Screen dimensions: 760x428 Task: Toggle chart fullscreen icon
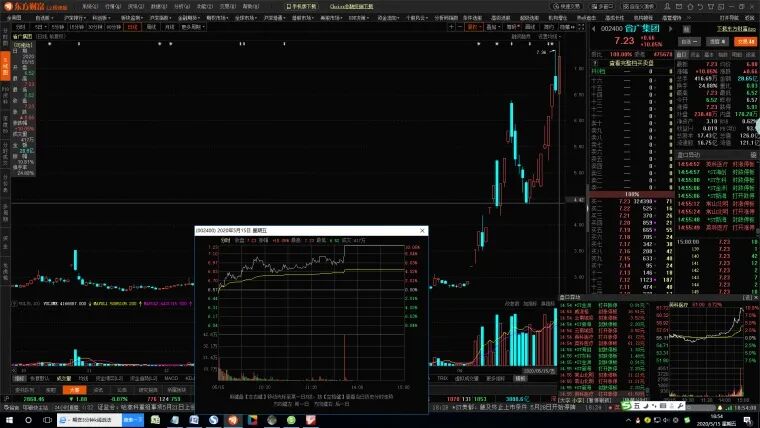click(581, 27)
